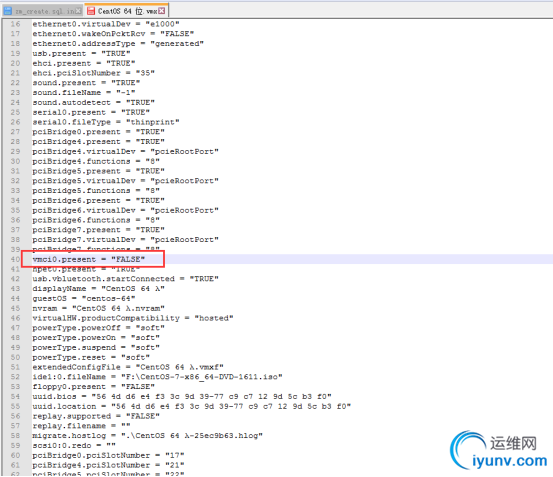The height and width of the screenshot is (477, 553).
Task: Click the blue saved-file icon on zm_create.sql.in tab
Action: [7, 11]
